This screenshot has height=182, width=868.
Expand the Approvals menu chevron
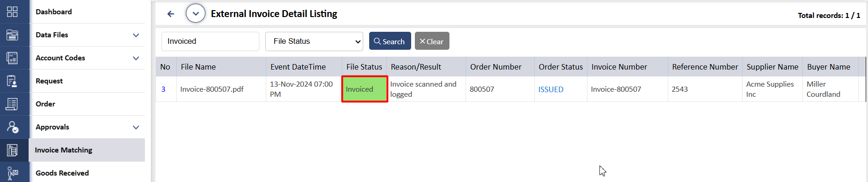[x=136, y=127]
